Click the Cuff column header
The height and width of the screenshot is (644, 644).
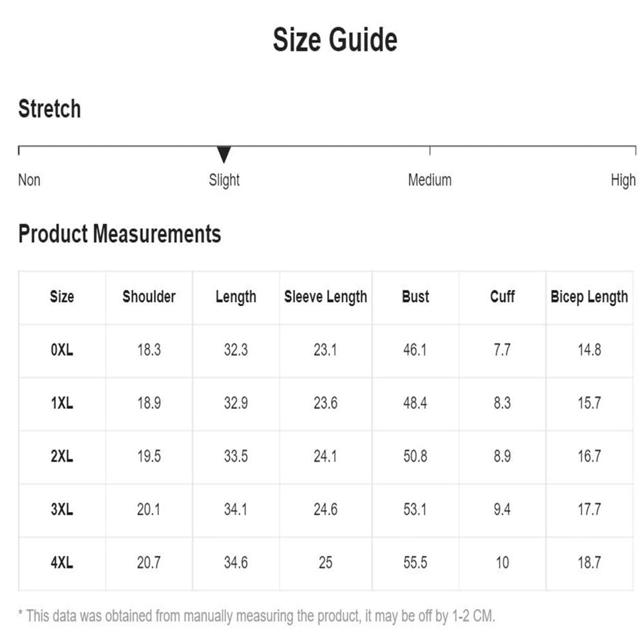(x=502, y=296)
